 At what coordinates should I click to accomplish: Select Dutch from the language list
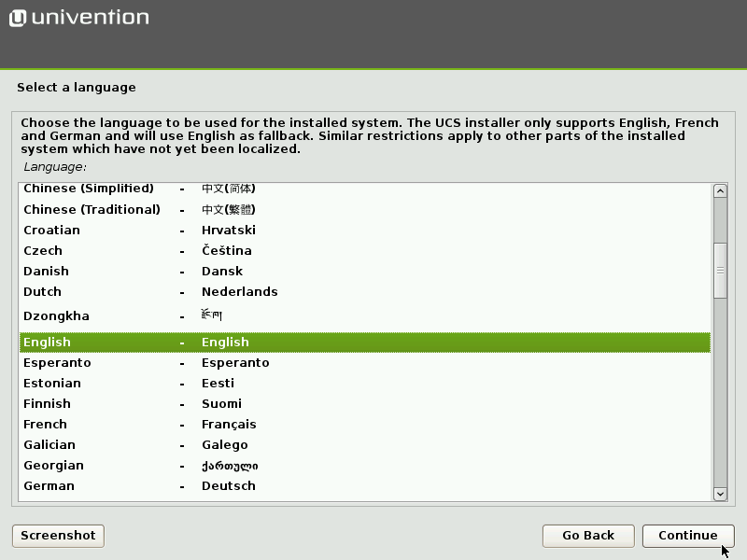[x=187, y=291]
